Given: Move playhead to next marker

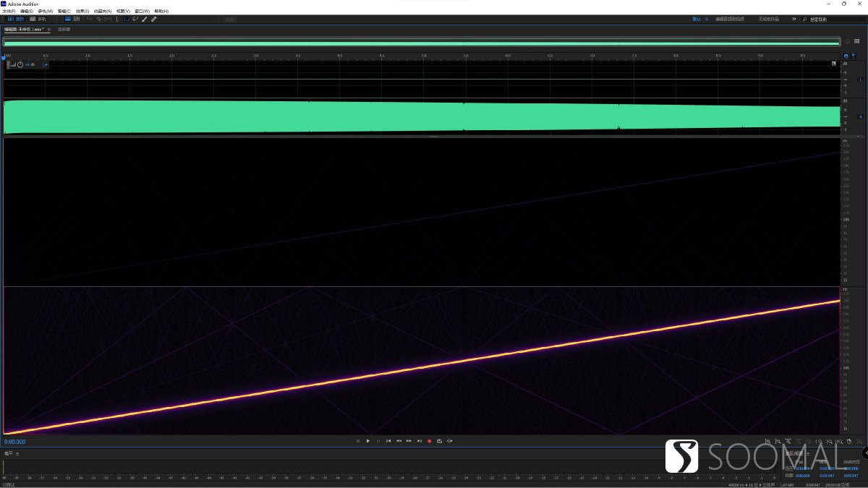Looking at the screenshot, I should click(x=420, y=441).
